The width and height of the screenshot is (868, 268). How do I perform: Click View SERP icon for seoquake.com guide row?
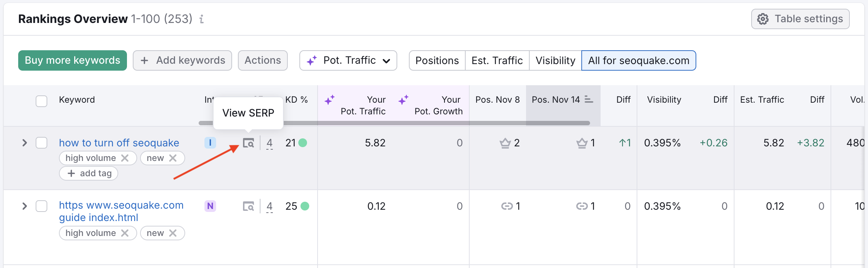click(x=248, y=206)
